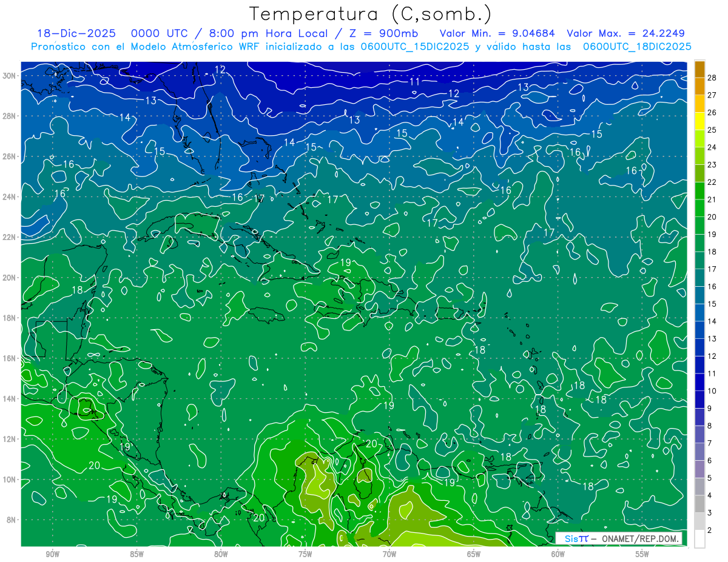
Task: Click the contour label 11 on the map
Action: pos(415,82)
